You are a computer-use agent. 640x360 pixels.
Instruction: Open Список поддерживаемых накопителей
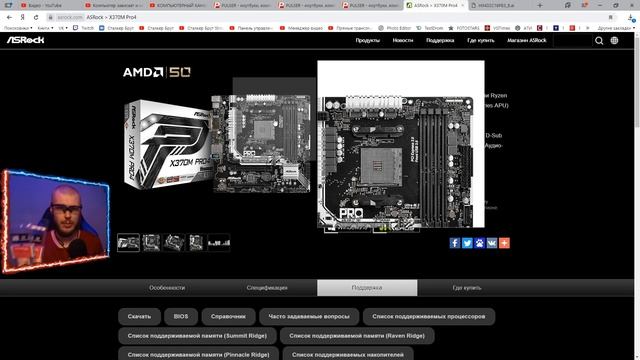pyautogui.click(x=348, y=354)
